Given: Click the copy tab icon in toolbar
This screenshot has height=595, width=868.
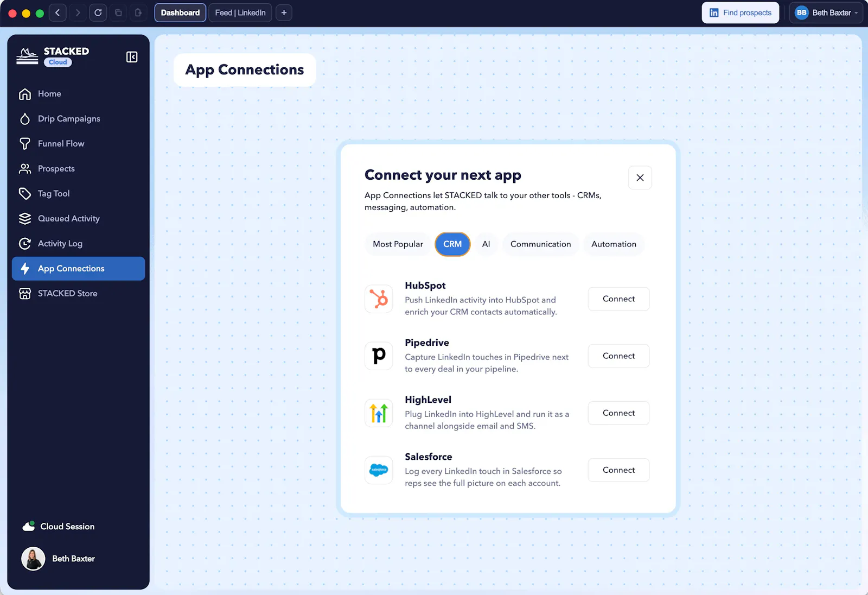Looking at the screenshot, I should click(x=118, y=12).
